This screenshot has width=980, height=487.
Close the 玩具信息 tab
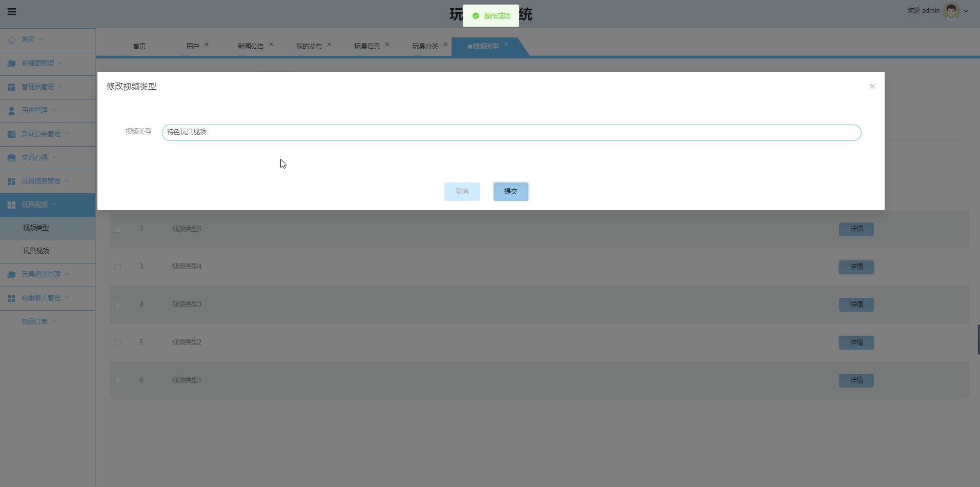tap(387, 44)
